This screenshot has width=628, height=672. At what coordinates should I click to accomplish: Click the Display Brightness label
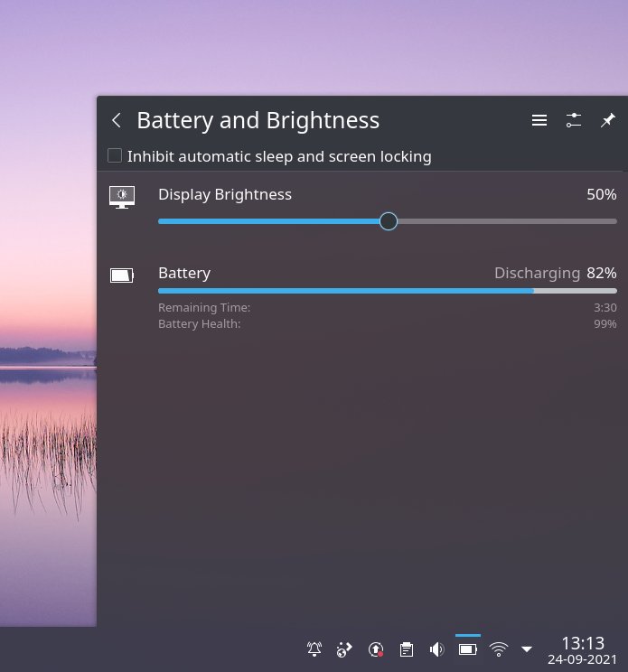pyautogui.click(x=225, y=194)
